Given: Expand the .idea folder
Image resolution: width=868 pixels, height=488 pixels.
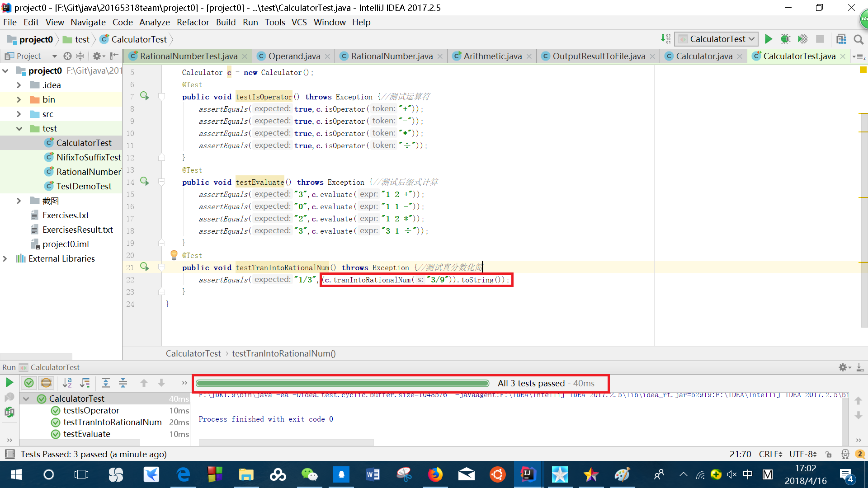Looking at the screenshot, I should 19,85.
